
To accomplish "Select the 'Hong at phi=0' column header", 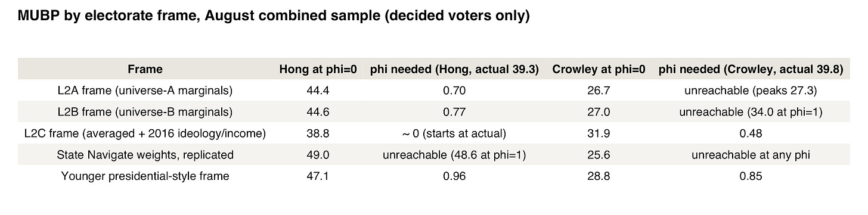I will [318, 70].
